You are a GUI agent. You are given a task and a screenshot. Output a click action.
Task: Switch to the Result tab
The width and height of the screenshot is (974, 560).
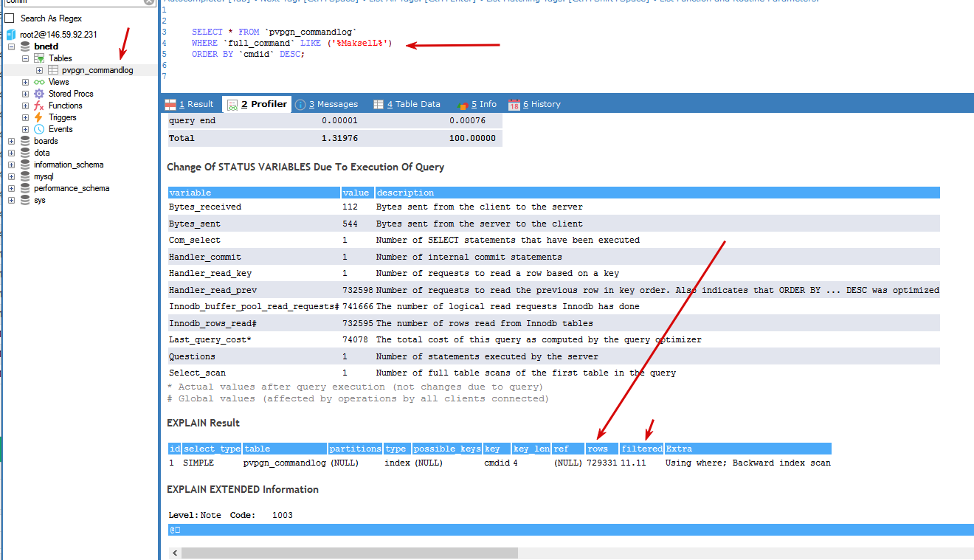[x=190, y=104]
